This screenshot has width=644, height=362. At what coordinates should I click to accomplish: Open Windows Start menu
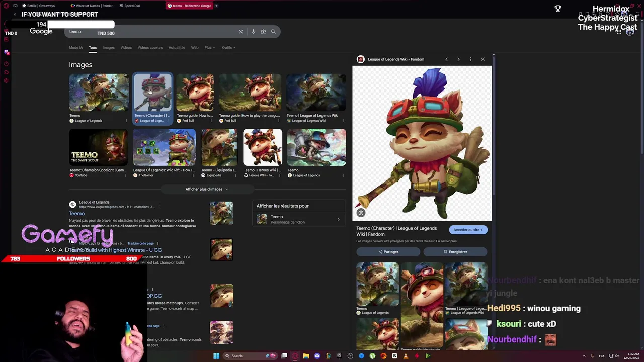click(216, 356)
